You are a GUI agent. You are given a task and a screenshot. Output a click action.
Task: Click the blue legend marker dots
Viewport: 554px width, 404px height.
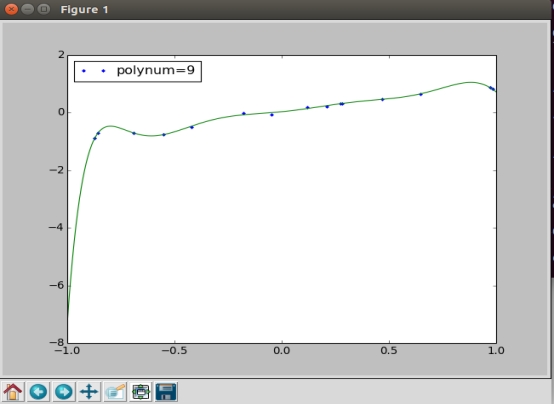(x=94, y=71)
